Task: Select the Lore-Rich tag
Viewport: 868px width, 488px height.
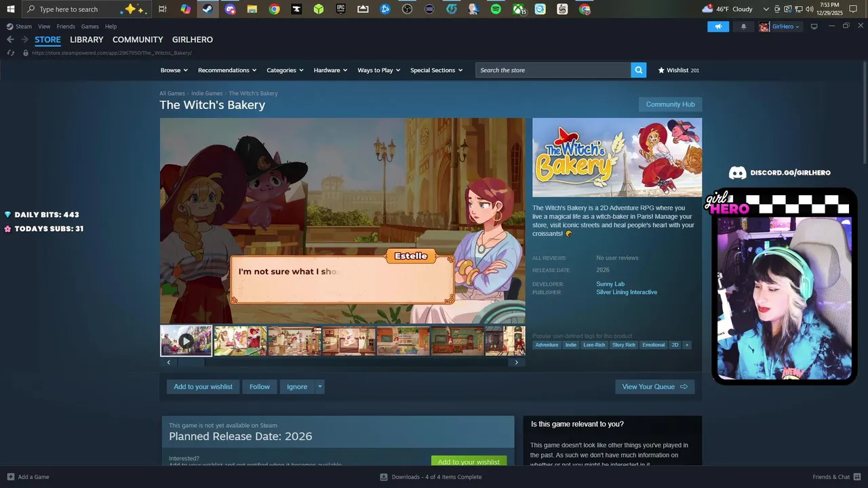Action: (x=594, y=345)
